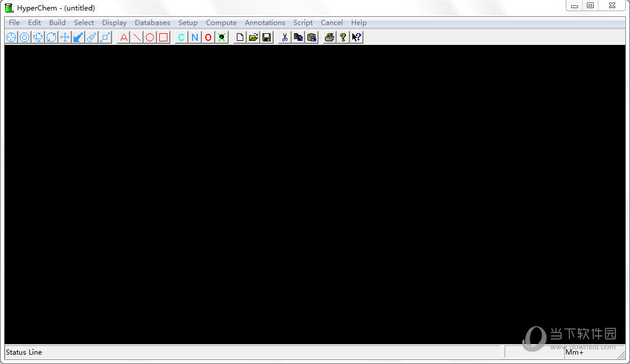630x364 pixels.
Task: Choose the Select tool circle icon
Action: tap(24, 37)
